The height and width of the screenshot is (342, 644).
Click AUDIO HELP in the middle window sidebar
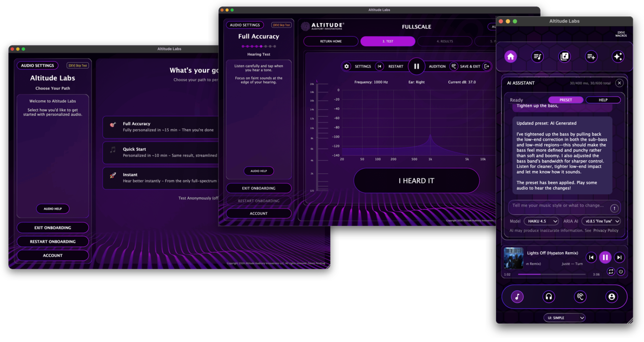(x=259, y=171)
